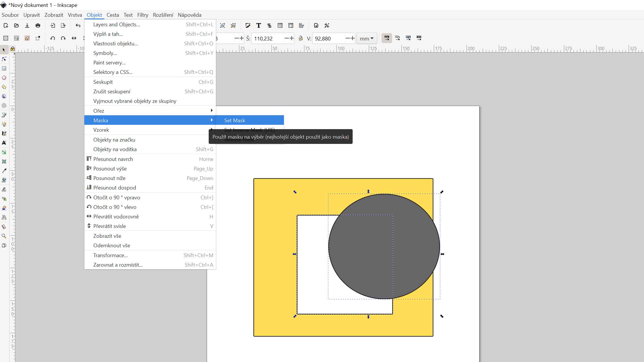This screenshot has height=362, width=644.
Task: Toggle guide lock at ruler corner
Action: (13, 49)
